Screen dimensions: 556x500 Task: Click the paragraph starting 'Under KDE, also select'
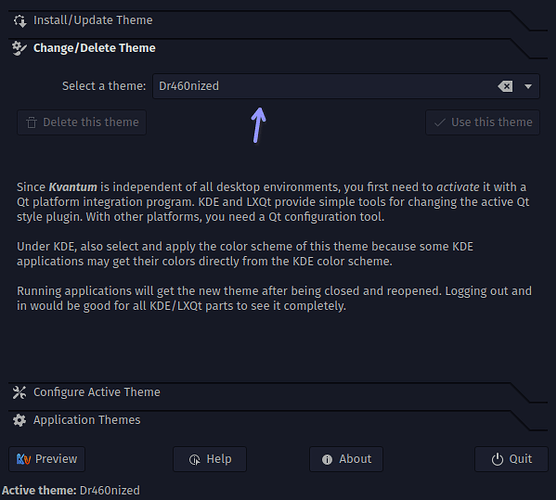click(x=245, y=254)
